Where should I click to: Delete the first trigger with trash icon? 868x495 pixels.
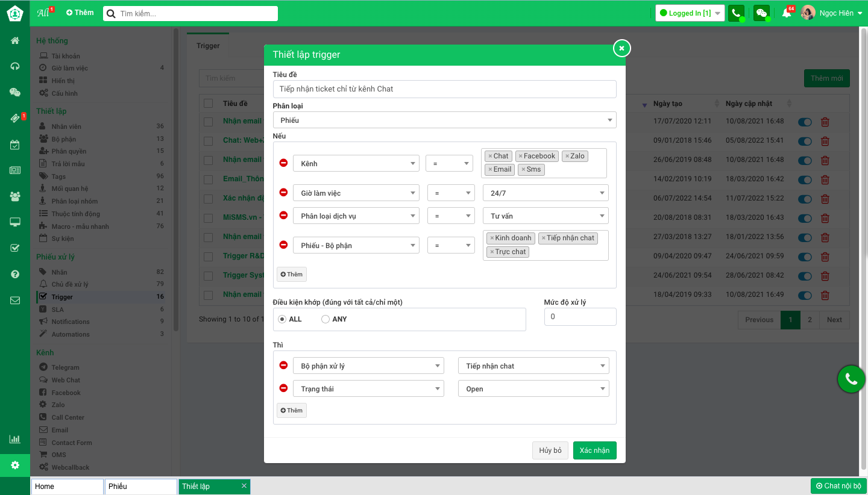point(825,122)
